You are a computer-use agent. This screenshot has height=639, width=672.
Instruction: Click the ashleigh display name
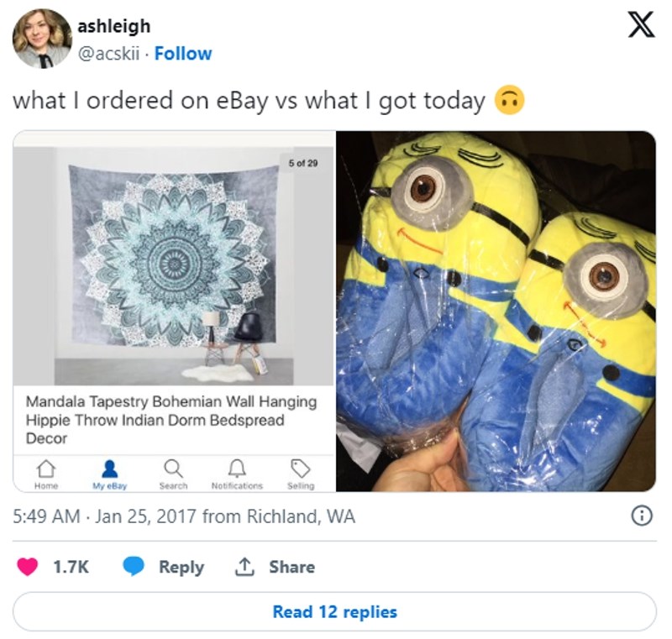113,27
